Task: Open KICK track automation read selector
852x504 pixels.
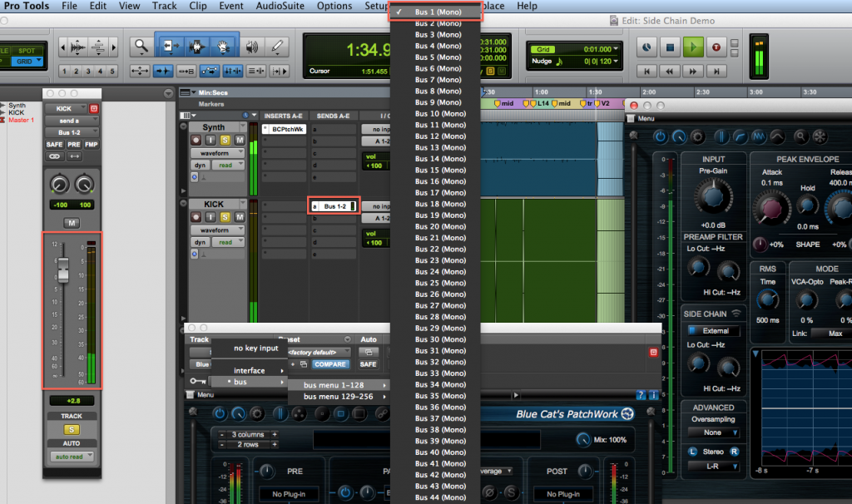Action: (x=228, y=242)
